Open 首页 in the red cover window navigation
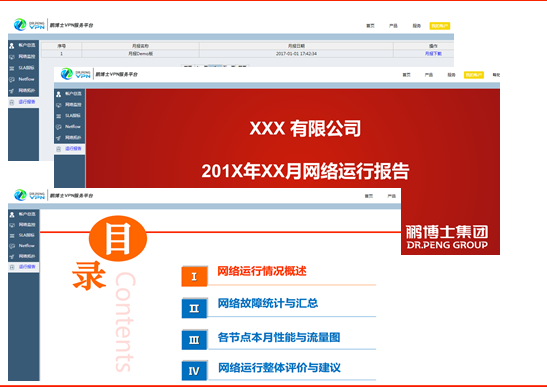547x387 pixels. point(406,75)
